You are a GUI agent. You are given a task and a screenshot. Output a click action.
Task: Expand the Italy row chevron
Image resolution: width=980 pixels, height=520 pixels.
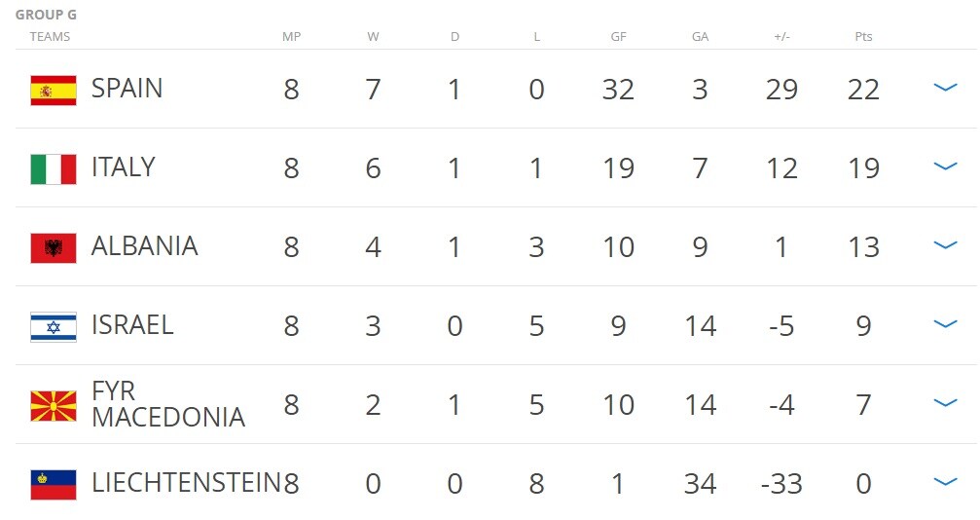[945, 166]
